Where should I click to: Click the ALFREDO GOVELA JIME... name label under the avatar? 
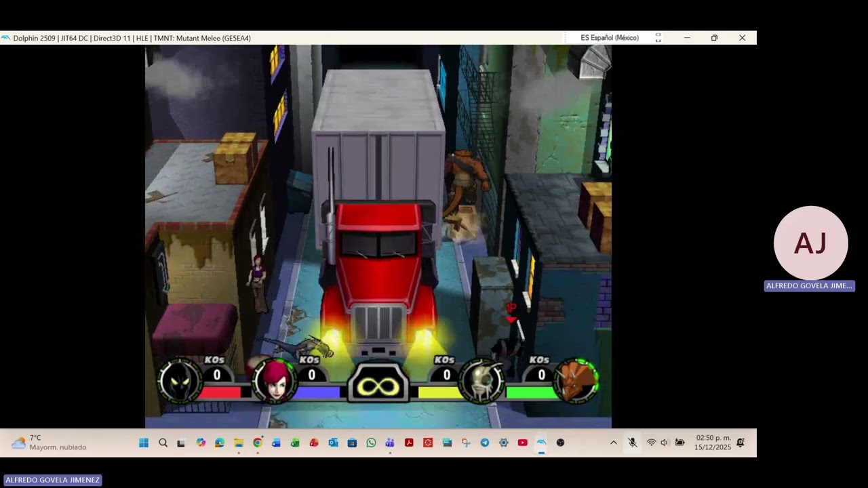[809, 286]
